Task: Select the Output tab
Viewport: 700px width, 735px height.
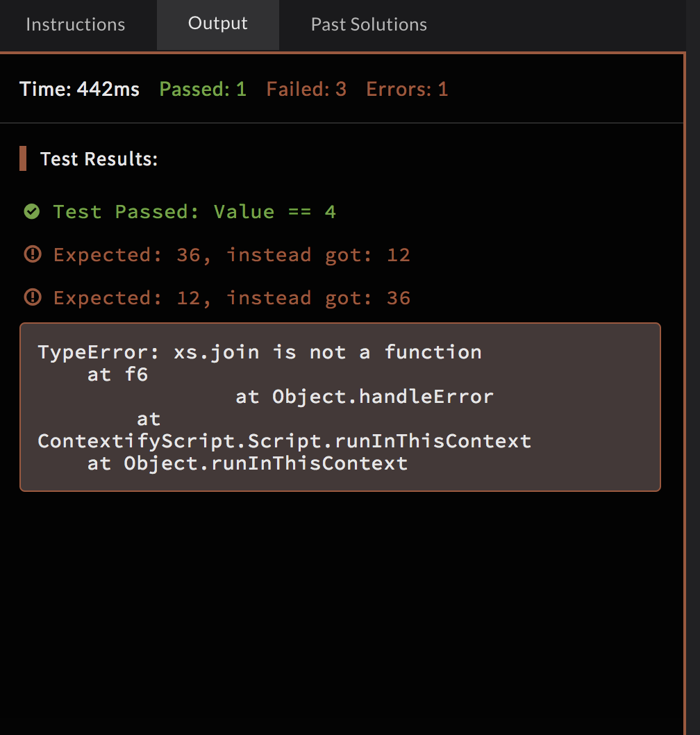Action: tap(217, 24)
